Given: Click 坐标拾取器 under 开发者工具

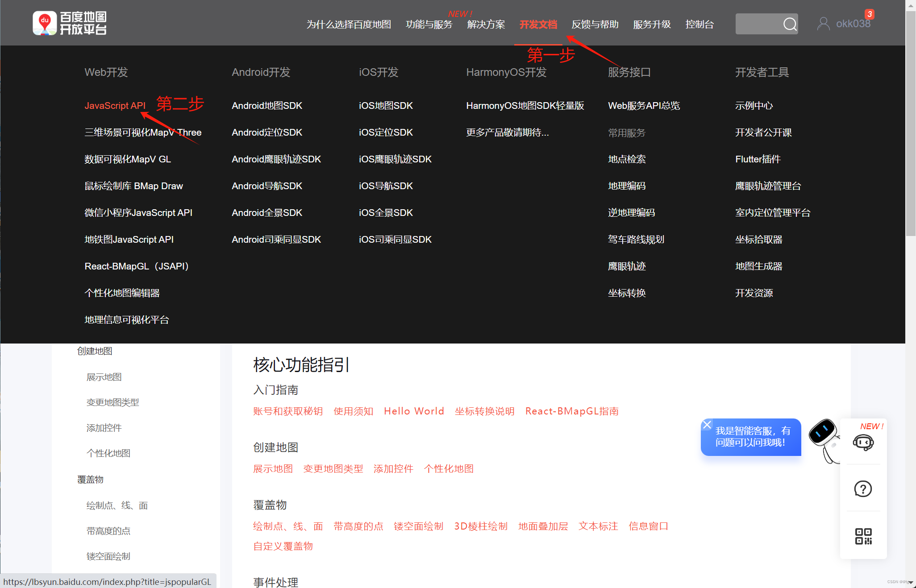Looking at the screenshot, I should pos(759,239).
